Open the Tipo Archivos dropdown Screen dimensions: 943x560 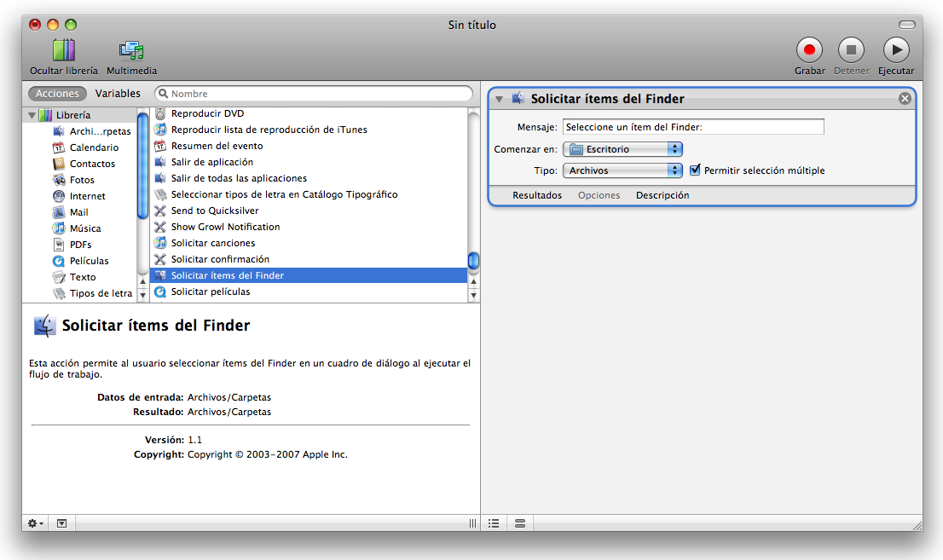(x=622, y=170)
